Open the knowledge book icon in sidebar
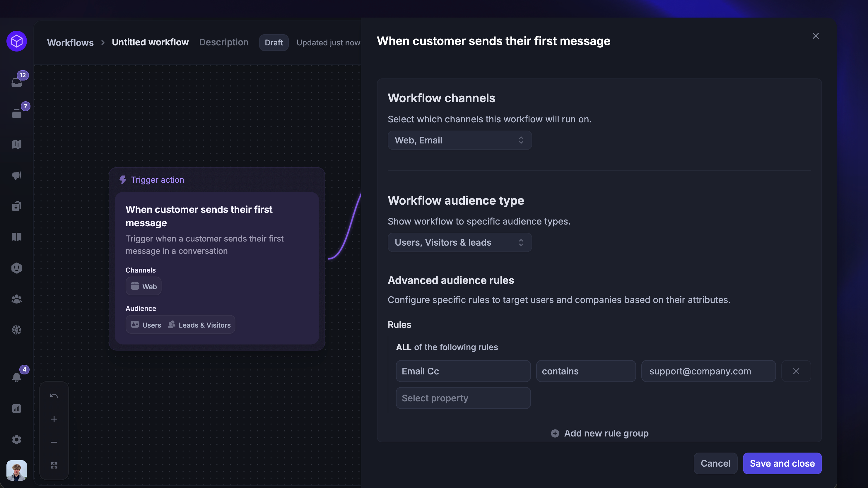The height and width of the screenshot is (488, 868). 16,237
